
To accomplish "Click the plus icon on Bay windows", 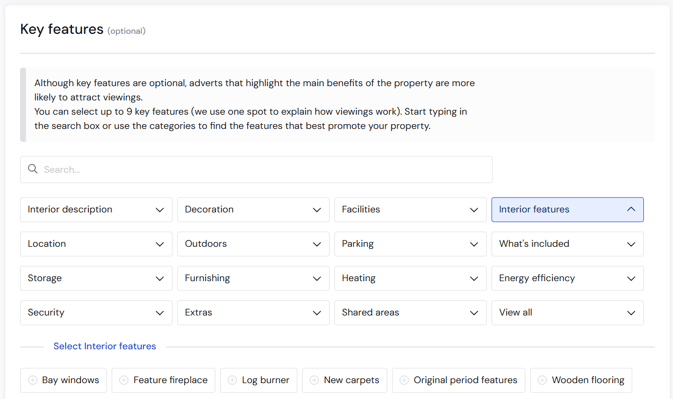I will (x=33, y=380).
